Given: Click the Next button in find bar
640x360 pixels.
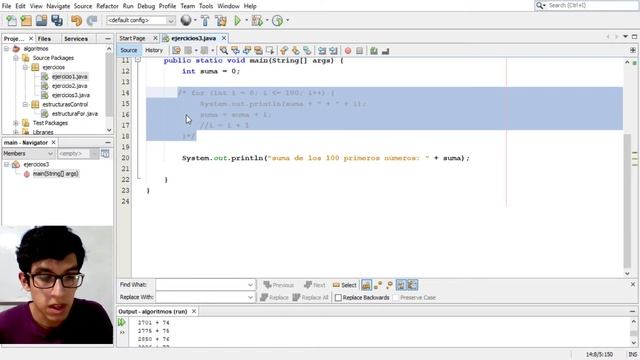Looking at the screenshot, I should 314,285.
